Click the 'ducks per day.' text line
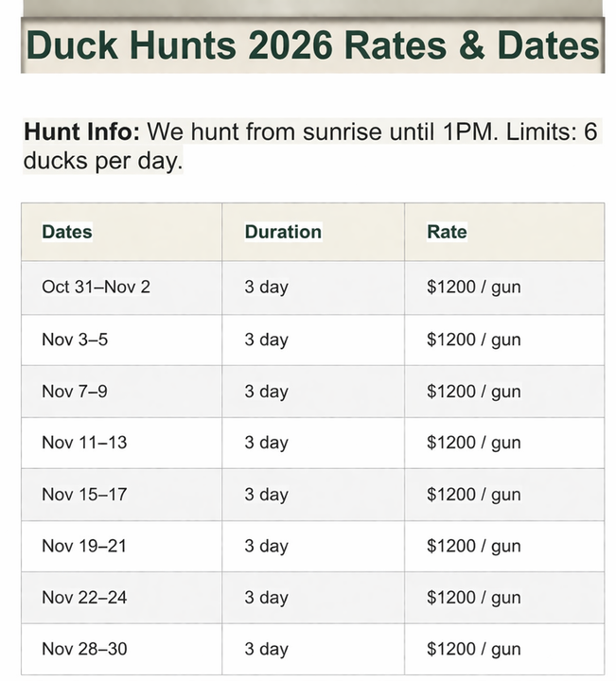 click(103, 161)
